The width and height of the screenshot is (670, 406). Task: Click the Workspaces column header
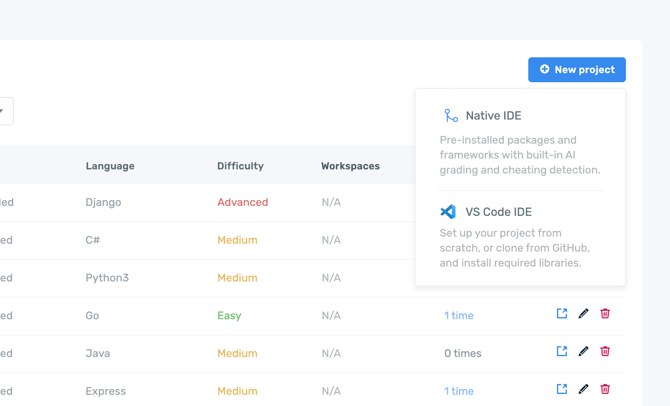tap(350, 166)
